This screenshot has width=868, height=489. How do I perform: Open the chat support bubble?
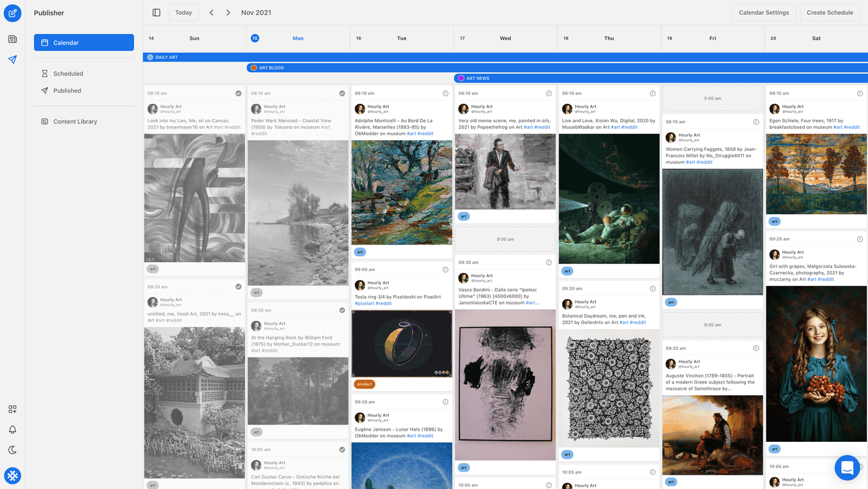[x=847, y=468]
